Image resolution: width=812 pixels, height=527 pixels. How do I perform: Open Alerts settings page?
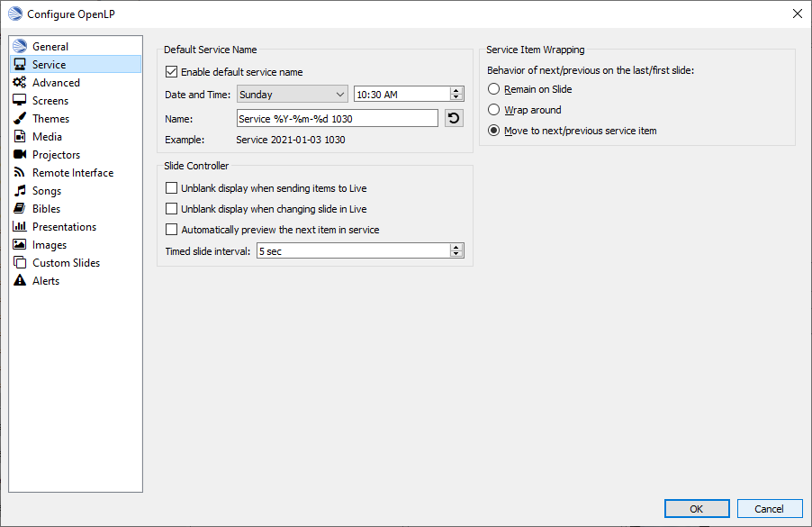click(x=76, y=281)
